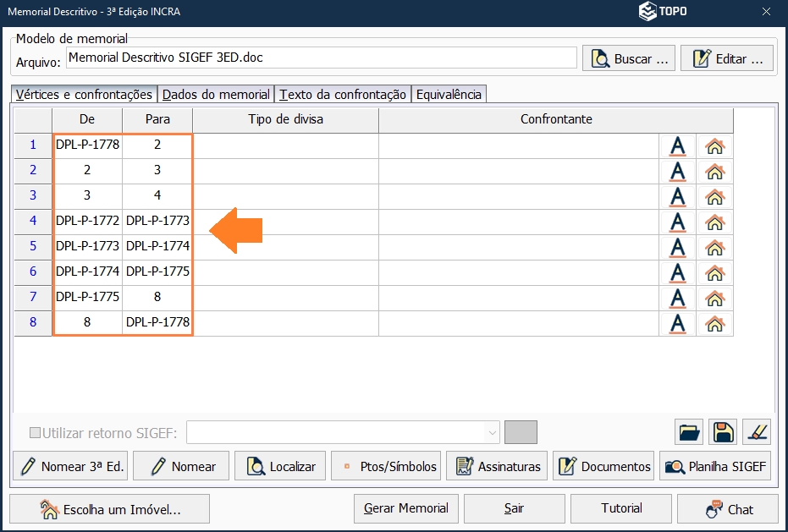Viewport: 788px width, 532px height.
Task: Click the Arquivo model file input field
Action: tap(321, 58)
